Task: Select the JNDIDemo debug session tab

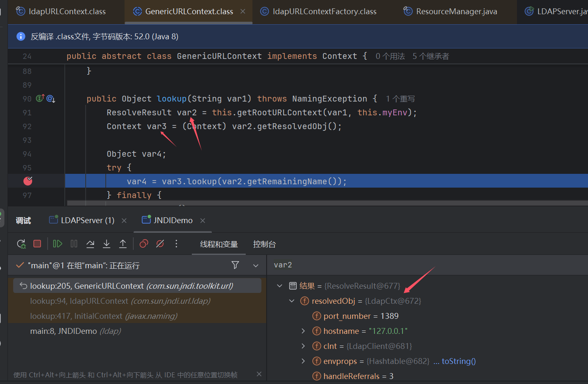Action: click(168, 220)
